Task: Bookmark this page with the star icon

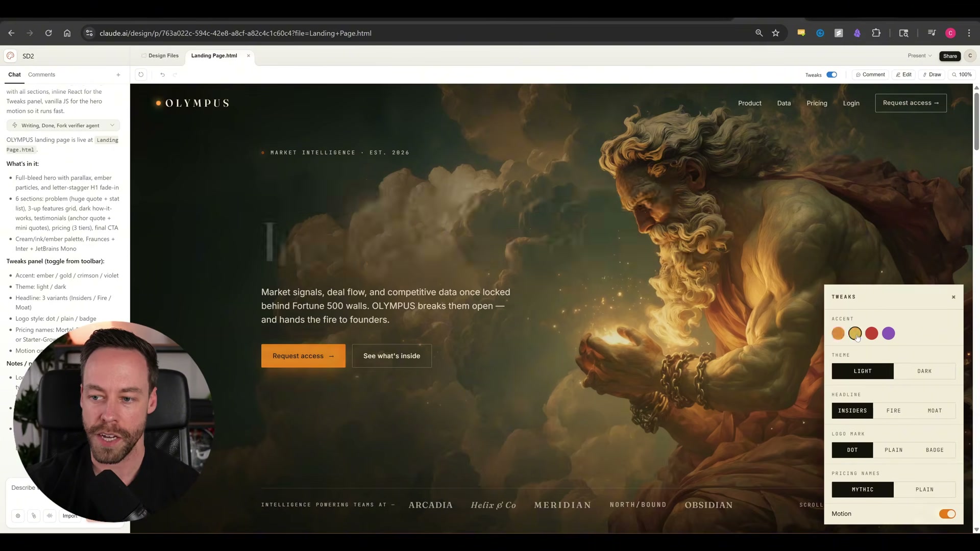Action: (776, 33)
